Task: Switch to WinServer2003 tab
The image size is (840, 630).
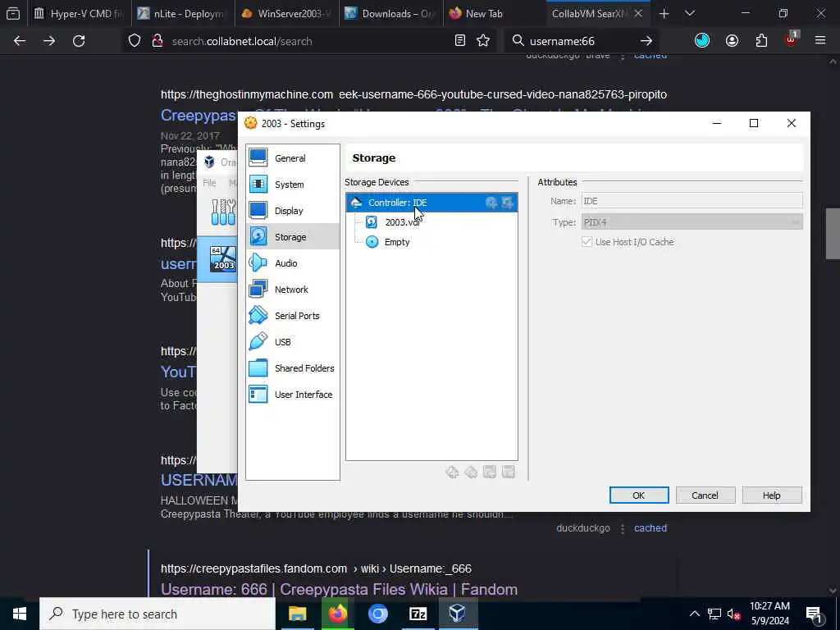Action: (286, 14)
